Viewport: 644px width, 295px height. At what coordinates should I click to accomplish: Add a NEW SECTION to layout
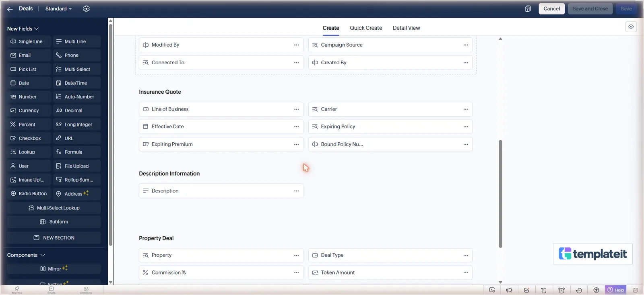coord(54,238)
